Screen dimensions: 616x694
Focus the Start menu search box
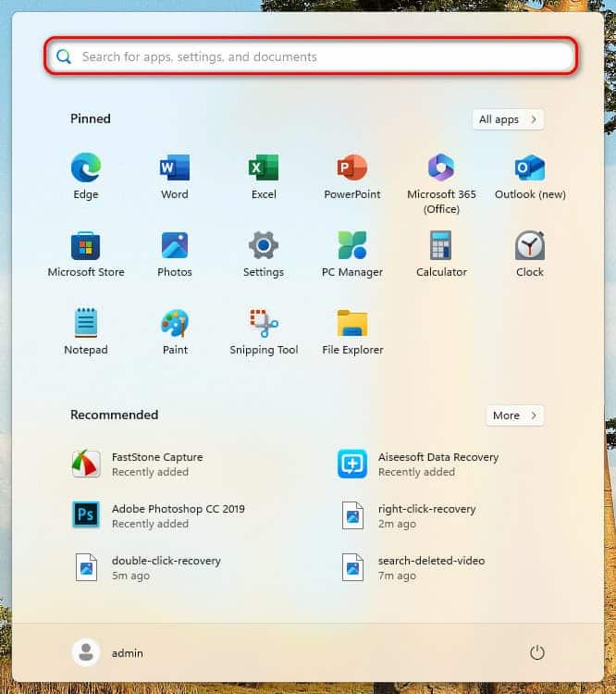(311, 56)
